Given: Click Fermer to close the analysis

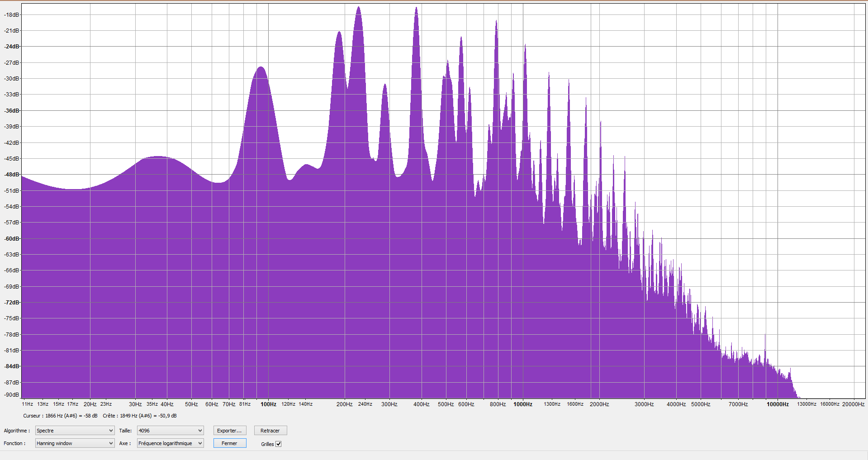Looking at the screenshot, I should [229, 443].
